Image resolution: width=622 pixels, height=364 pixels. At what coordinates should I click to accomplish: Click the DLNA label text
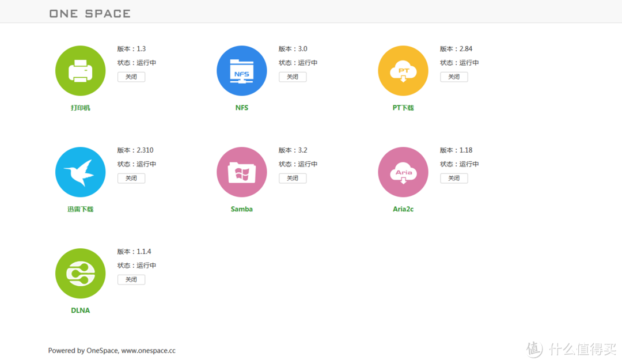81,310
